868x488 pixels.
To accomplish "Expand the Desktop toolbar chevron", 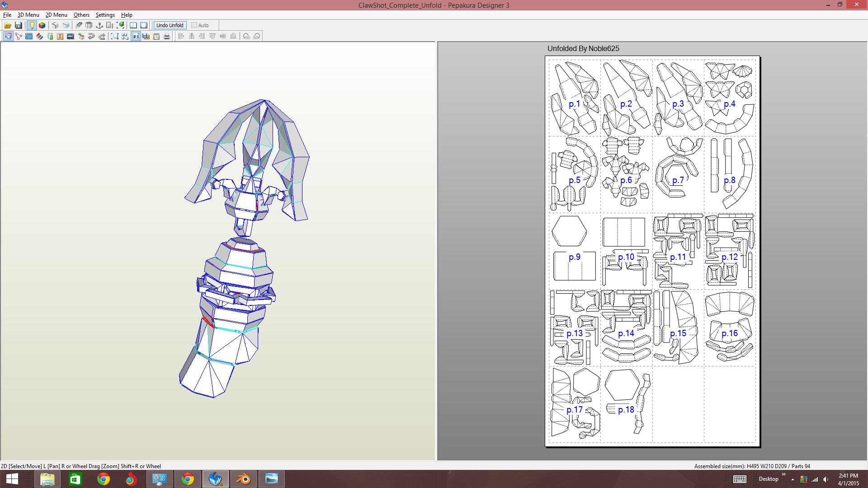I will (x=784, y=474).
